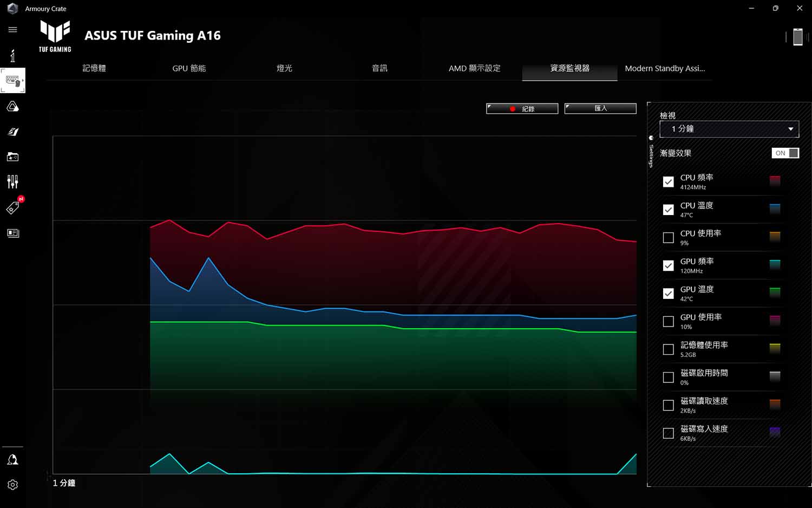Open the tuning sliders tool icon
This screenshot has height=508, width=812.
[12, 181]
